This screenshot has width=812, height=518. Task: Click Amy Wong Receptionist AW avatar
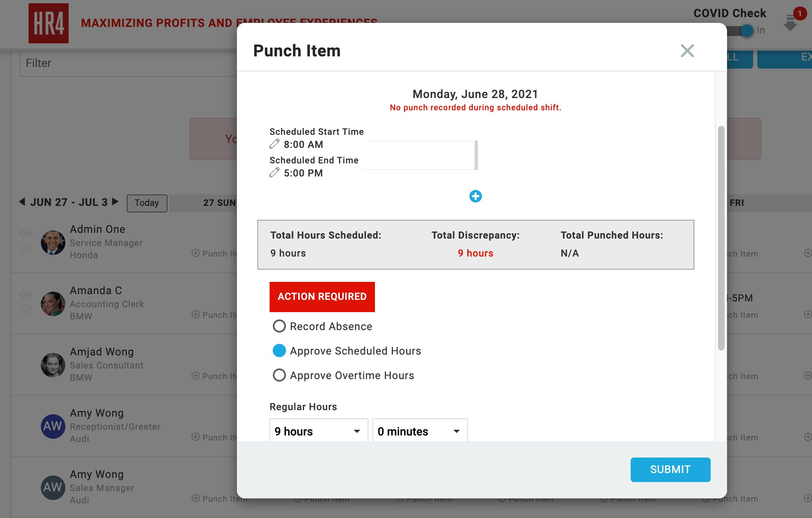point(53,426)
